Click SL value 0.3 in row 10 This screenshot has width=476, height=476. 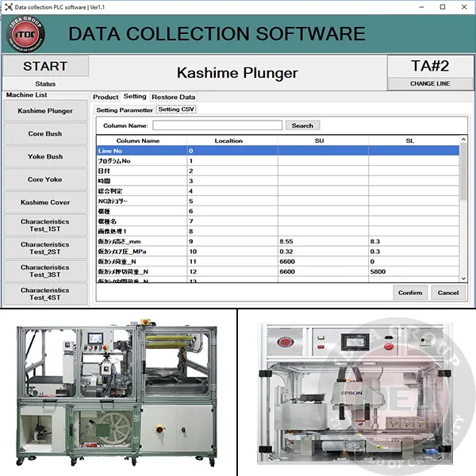(x=414, y=251)
